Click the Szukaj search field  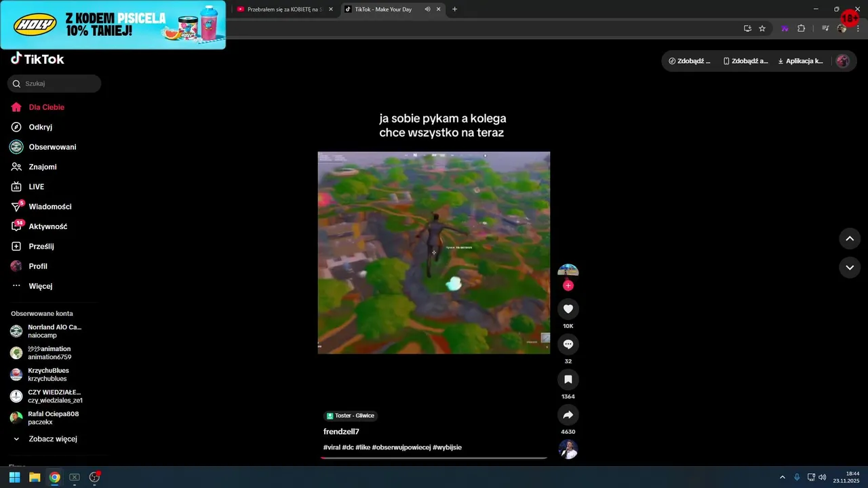coord(54,83)
